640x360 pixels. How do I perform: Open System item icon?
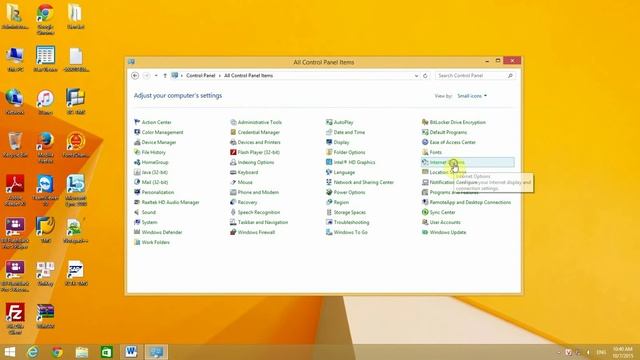(x=137, y=222)
